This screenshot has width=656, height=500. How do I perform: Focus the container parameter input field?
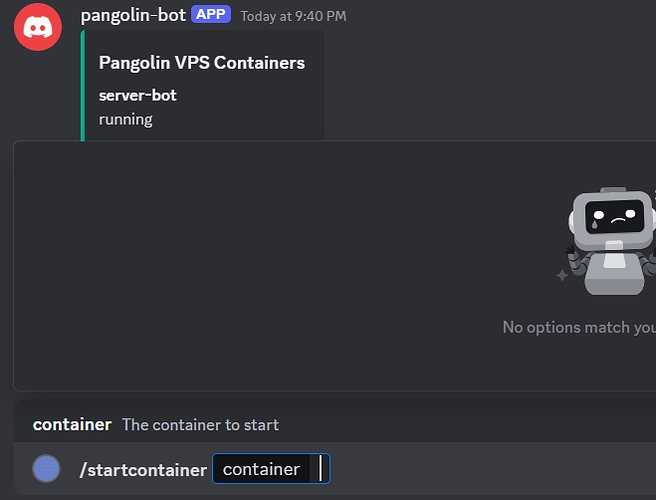[271, 469]
